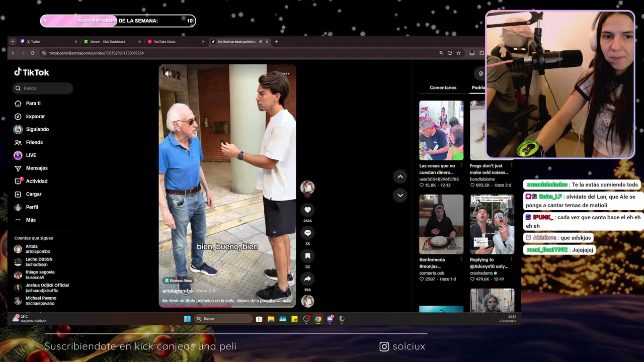Open options for 'Replying to @Adonys10' video
Screen dimensions: 644x362
coord(512,259)
